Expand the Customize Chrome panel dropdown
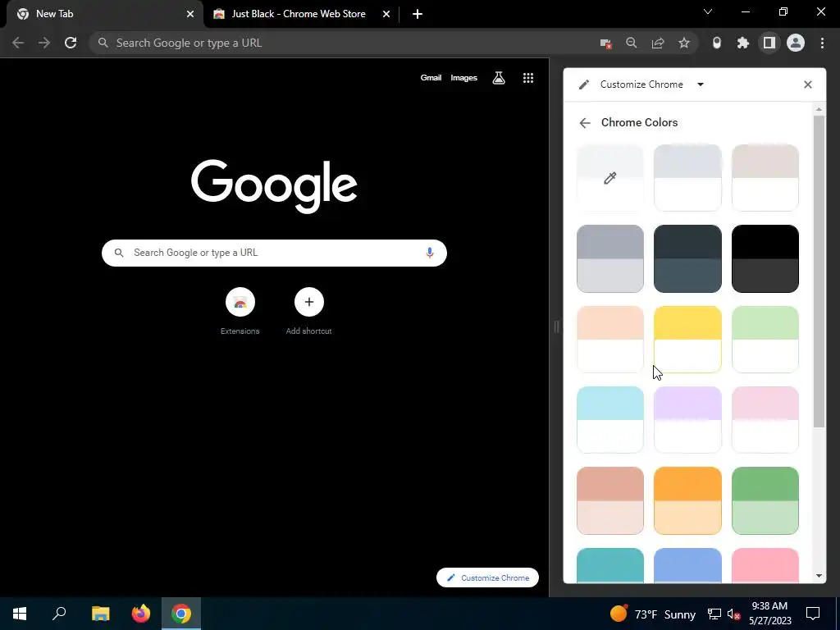The width and height of the screenshot is (840, 630). pyautogui.click(x=701, y=84)
